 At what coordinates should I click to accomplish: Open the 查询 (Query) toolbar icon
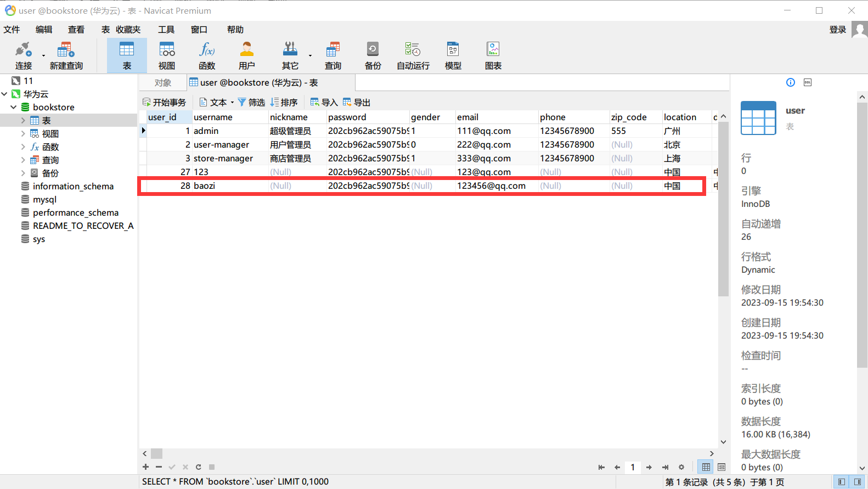333,55
